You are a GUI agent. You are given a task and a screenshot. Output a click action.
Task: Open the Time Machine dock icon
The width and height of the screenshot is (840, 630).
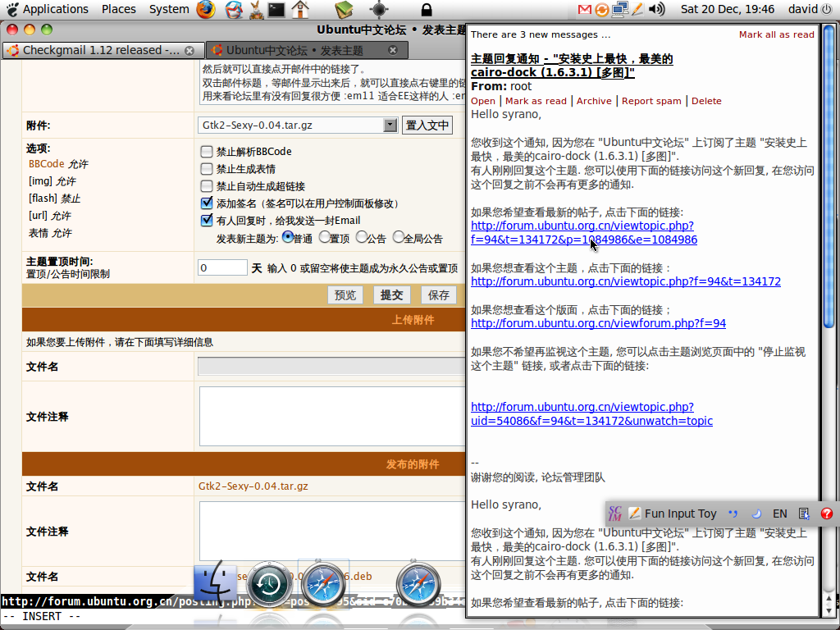(269, 584)
